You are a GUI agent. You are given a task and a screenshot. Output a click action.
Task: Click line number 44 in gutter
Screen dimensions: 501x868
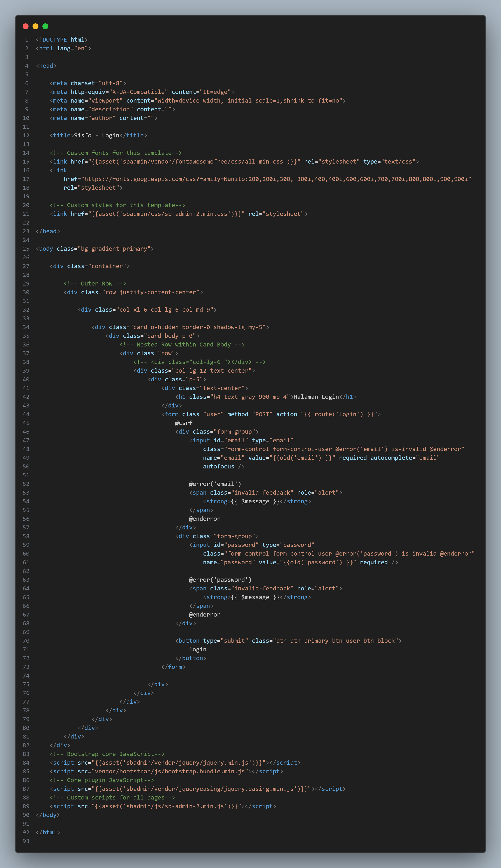coord(26,414)
